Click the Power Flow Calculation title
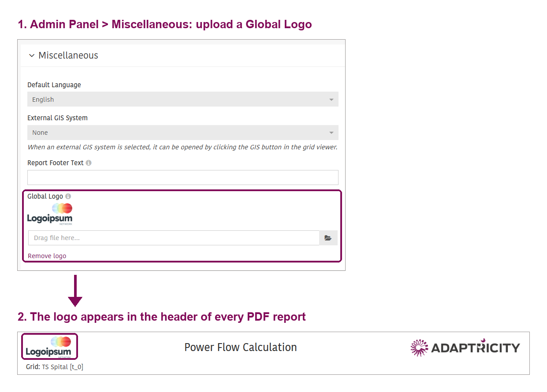 point(241,347)
